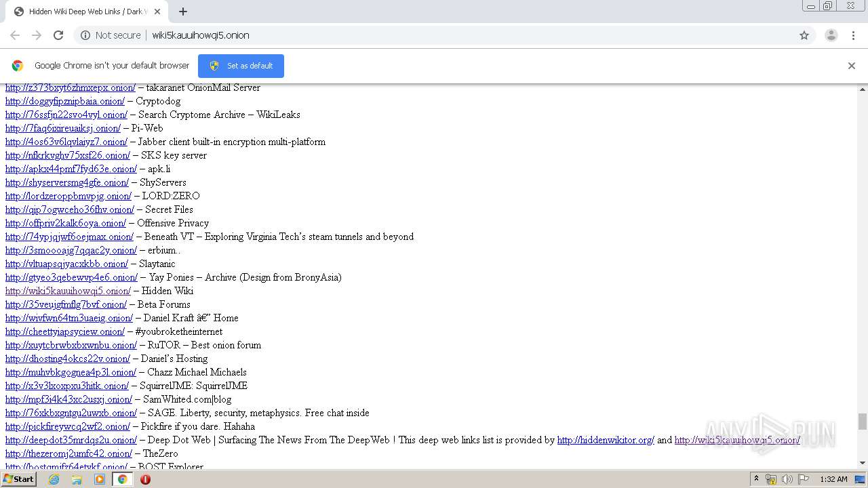The height and width of the screenshot is (488, 868).
Task: Open the thezeromj2umfc42.onion TheZero link
Action: pyautogui.click(x=68, y=453)
